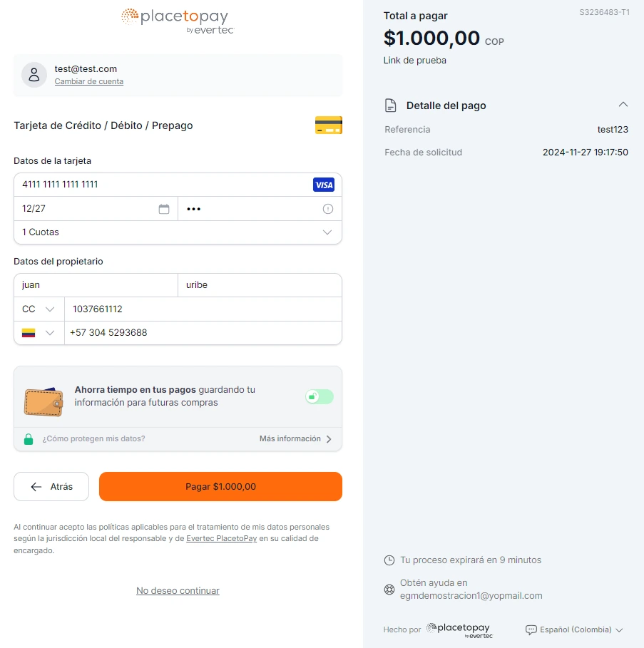Screen dimensions: 644x648
Task: Click the yellow credit card icon
Action: [329, 125]
